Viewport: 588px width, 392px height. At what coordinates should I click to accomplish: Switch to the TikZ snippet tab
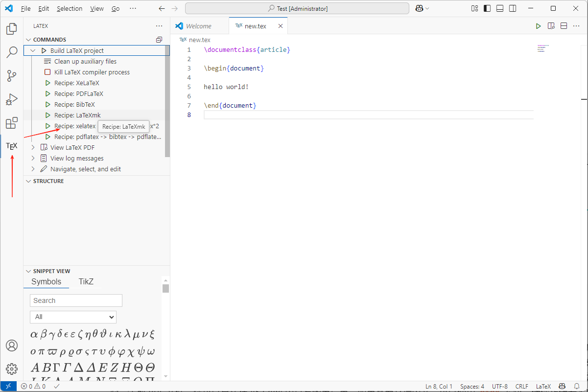[x=86, y=281]
